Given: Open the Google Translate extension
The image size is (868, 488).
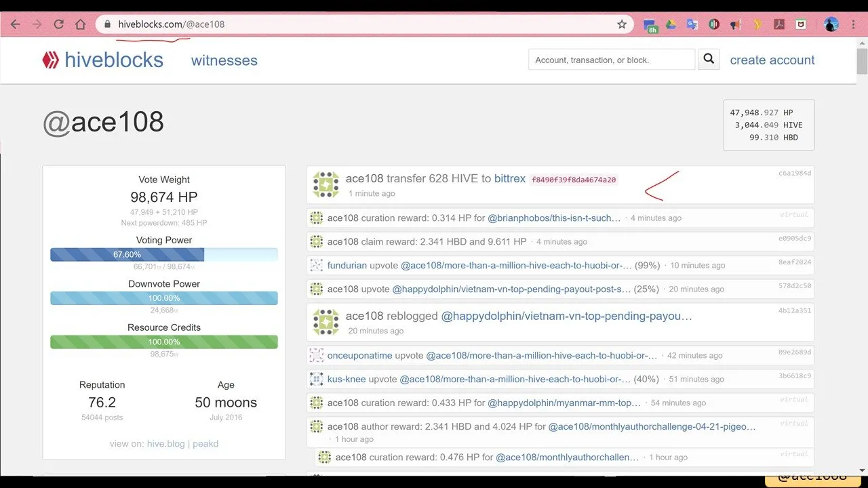Looking at the screenshot, I should pos(692,24).
